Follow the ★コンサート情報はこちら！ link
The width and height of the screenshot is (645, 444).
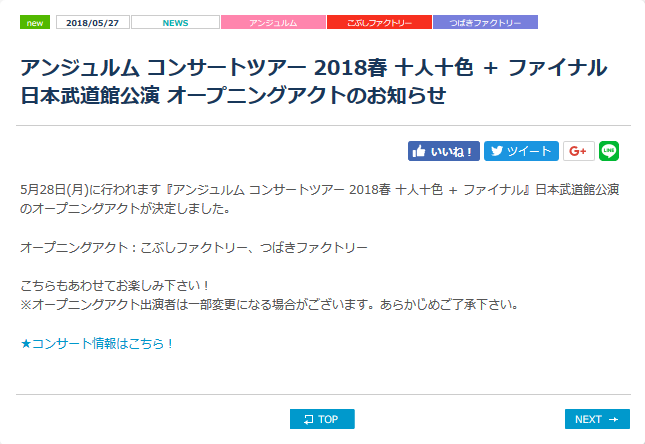[97, 343]
